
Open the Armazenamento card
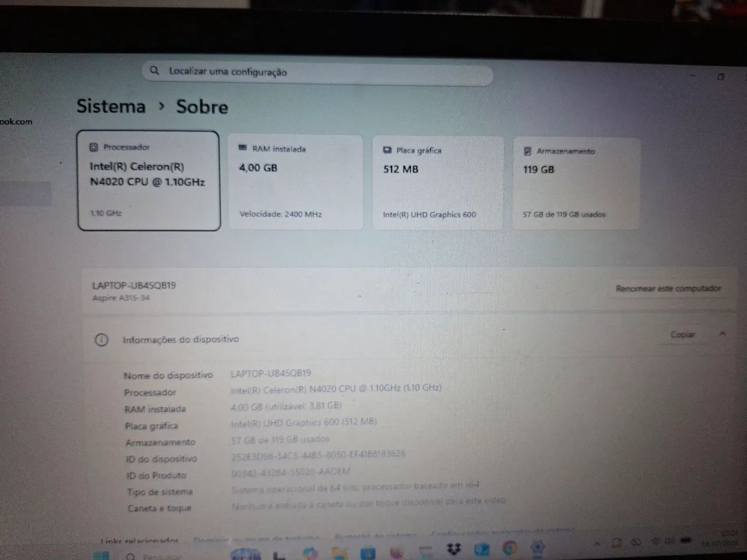576,184
